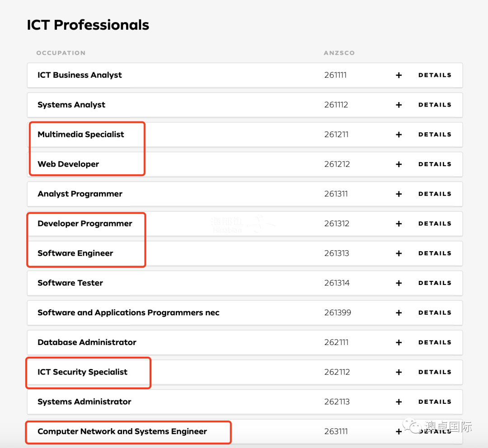Expand Developer Programmer plus icon
This screenshot has width=488, height=448.
tap(399, 224)
